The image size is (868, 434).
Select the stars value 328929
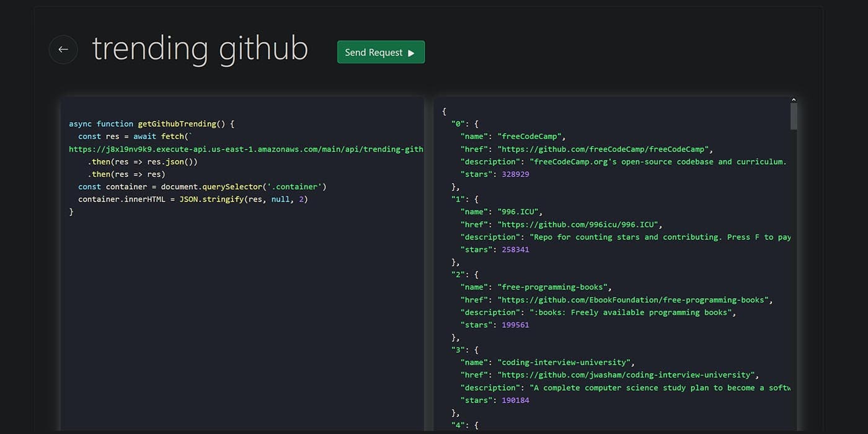point(515,174)
